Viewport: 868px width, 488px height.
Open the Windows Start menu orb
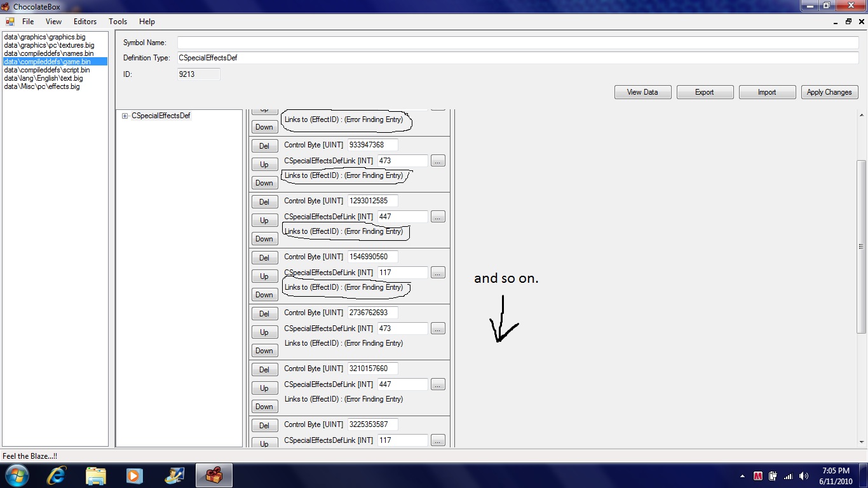point(17,475)
